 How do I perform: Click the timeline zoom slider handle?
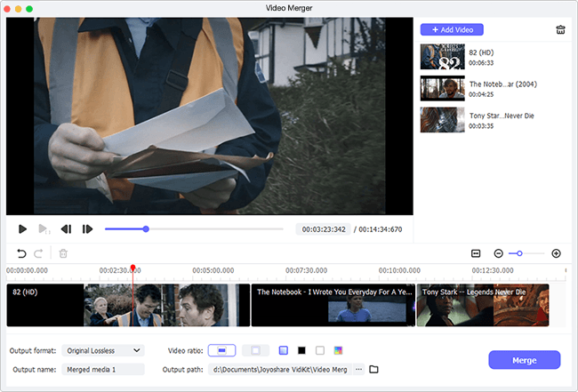[x=519, y=253]
